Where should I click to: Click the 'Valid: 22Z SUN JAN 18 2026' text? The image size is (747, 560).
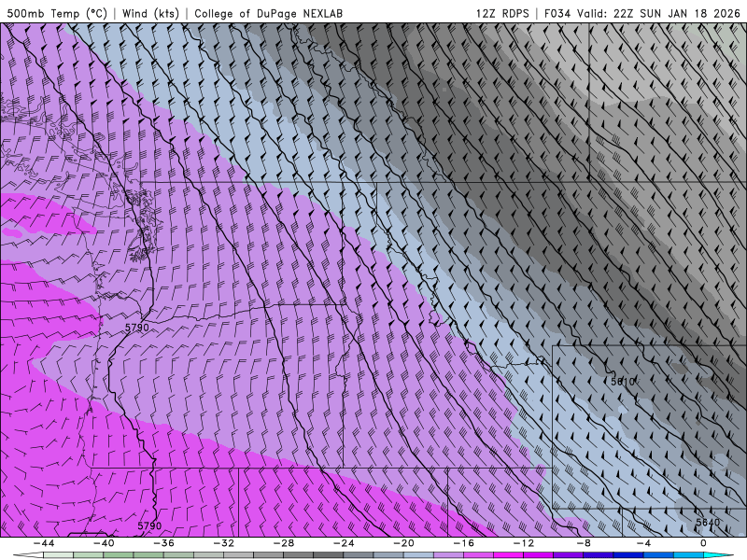[659, 13]
